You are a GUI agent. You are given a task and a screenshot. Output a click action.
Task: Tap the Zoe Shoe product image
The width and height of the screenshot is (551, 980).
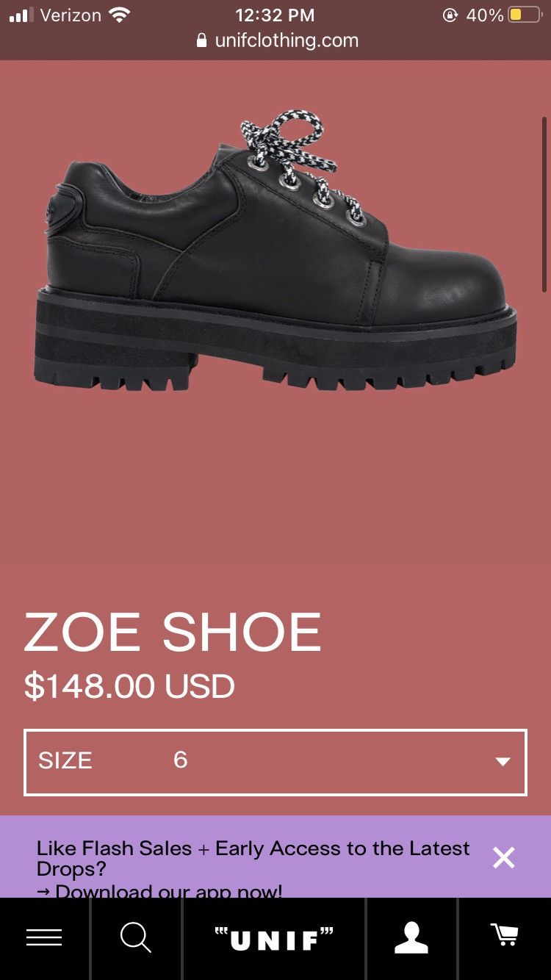coord(275,251)
